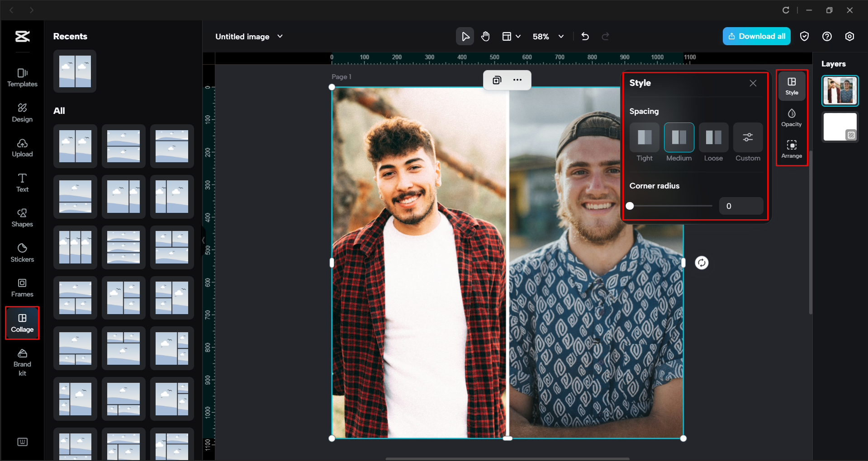Viewport: 868px width, 461px height.
Task: Open the page layout chevron in the toolbar
Action: 519,36
